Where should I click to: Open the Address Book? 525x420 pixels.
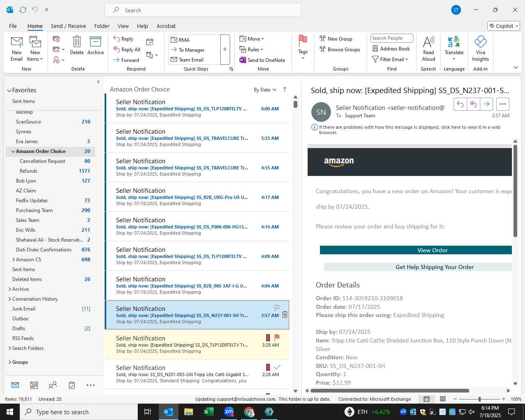pyautogui.click(x=391, y=49)
